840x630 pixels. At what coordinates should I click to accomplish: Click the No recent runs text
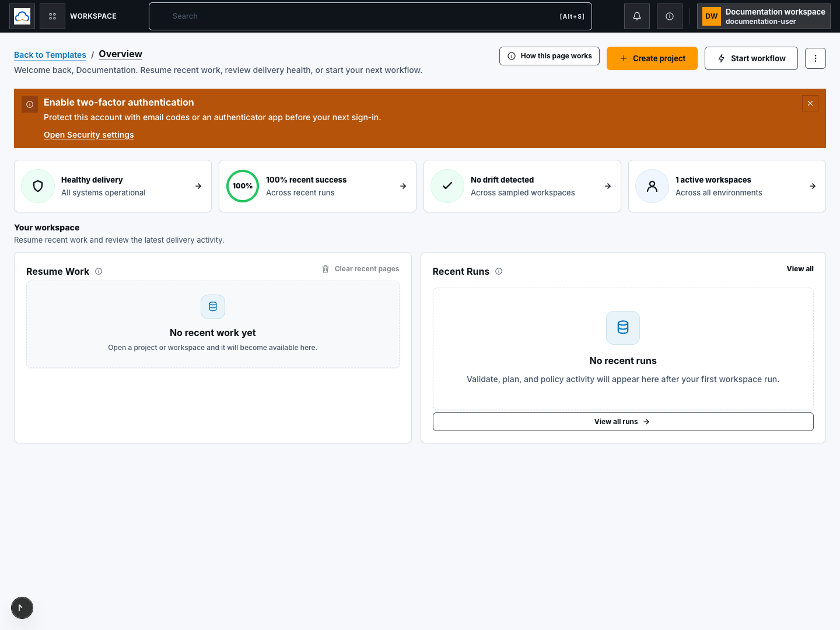coord(623,360)
